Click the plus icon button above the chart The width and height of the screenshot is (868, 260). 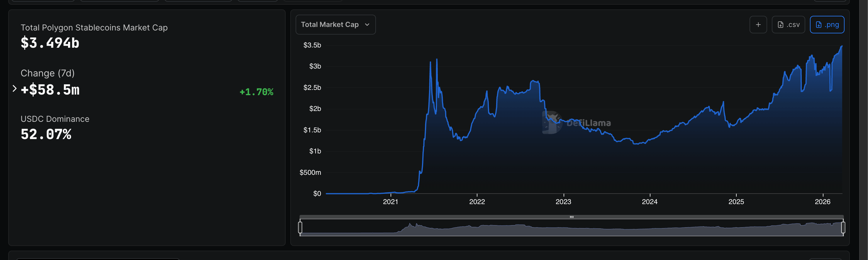(x=758, y=25)
